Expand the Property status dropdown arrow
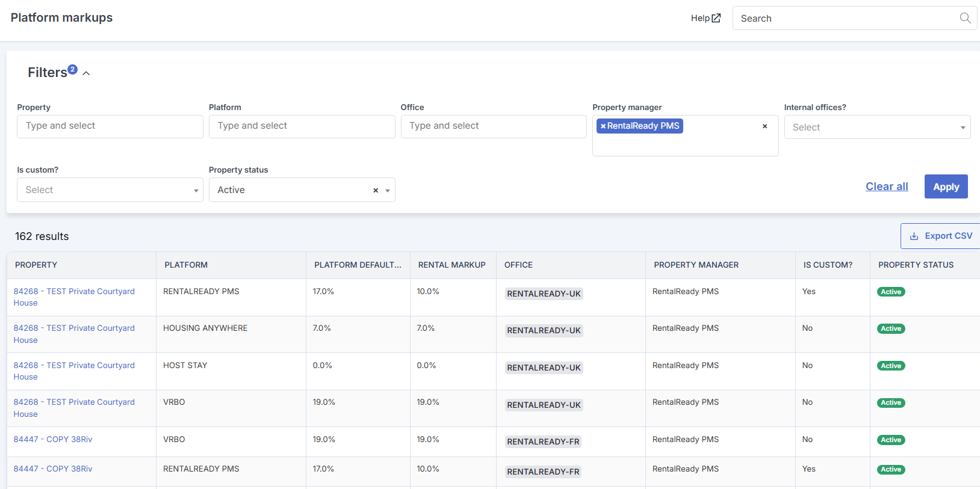 coord(388,191)
